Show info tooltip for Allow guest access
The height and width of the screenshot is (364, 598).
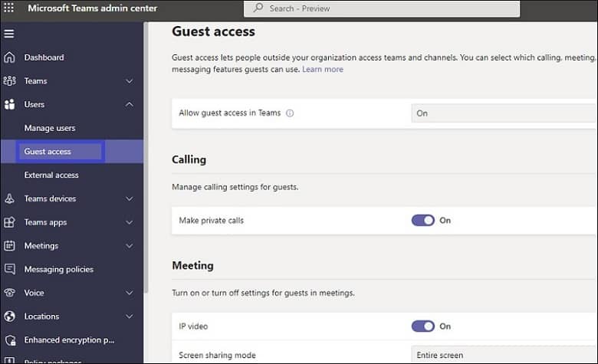[x=290, y=113]
